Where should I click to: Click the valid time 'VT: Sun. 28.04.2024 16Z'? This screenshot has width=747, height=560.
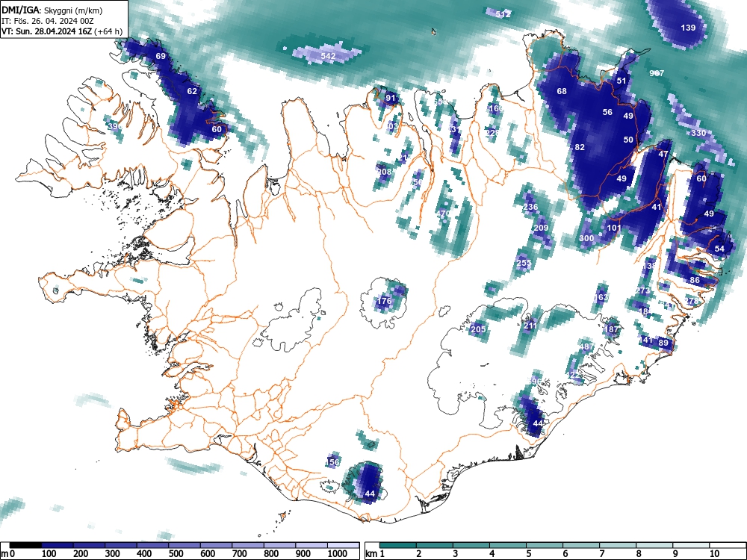point(48,31)
